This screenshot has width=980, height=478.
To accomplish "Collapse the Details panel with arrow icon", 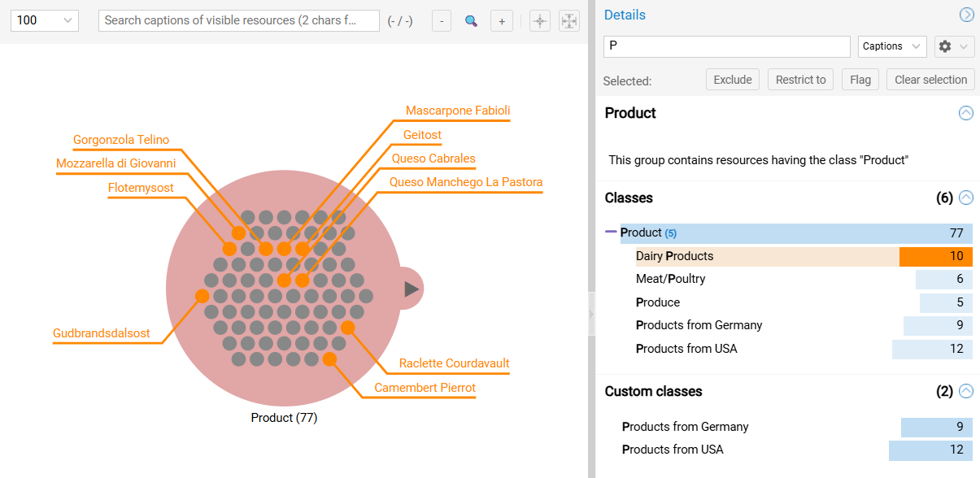I will [x=966, y=15].
